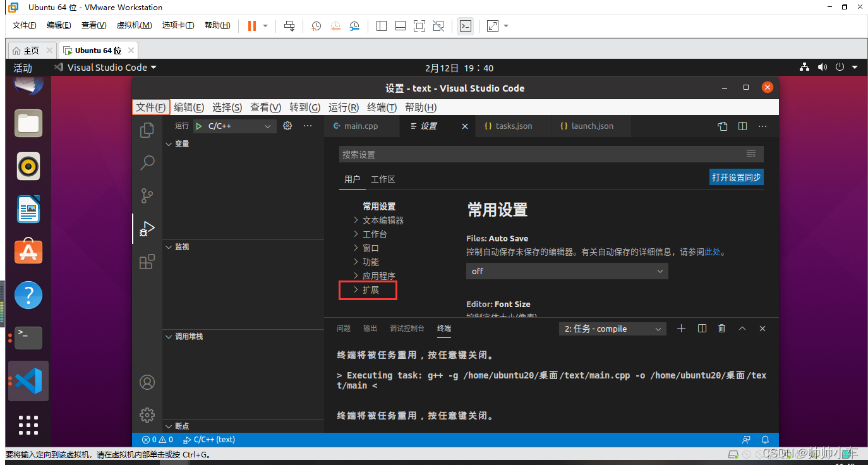Screen dimensions: 868x465
Task: Create a new terminal with plus icon
Action: 682,329
